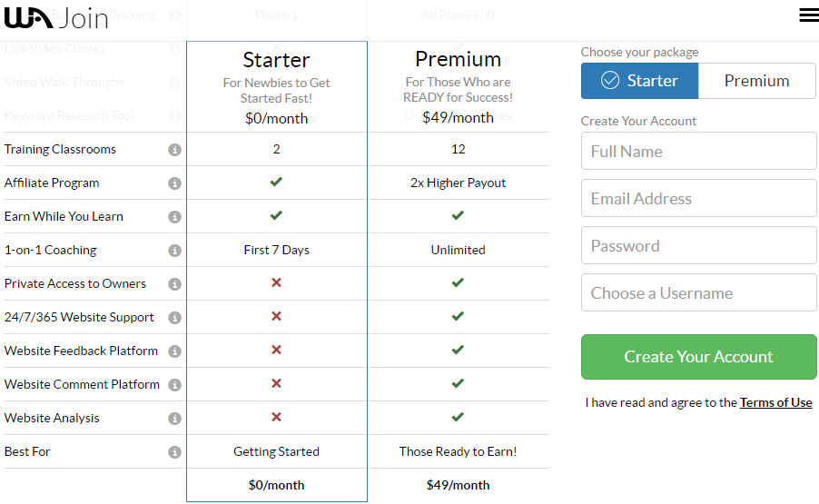Click the Getting Started cell

(x=276, y=451)
